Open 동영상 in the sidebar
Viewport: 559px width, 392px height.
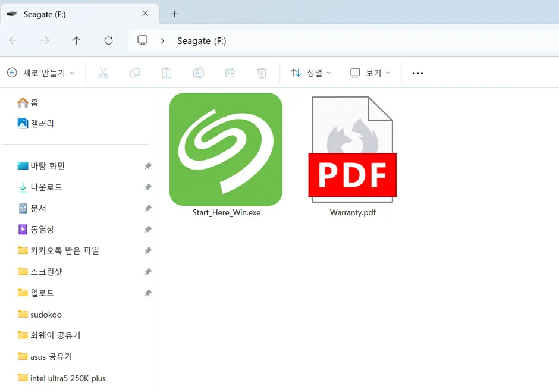point(36,230)
